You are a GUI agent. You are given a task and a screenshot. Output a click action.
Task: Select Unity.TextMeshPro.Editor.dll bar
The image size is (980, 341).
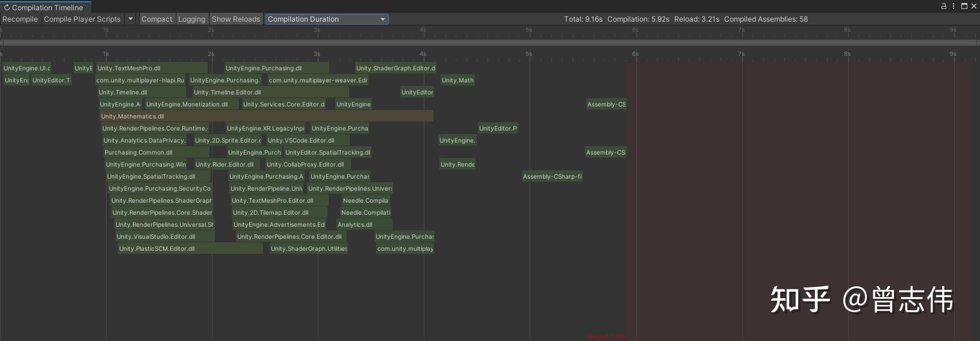[x=279, y=200]
